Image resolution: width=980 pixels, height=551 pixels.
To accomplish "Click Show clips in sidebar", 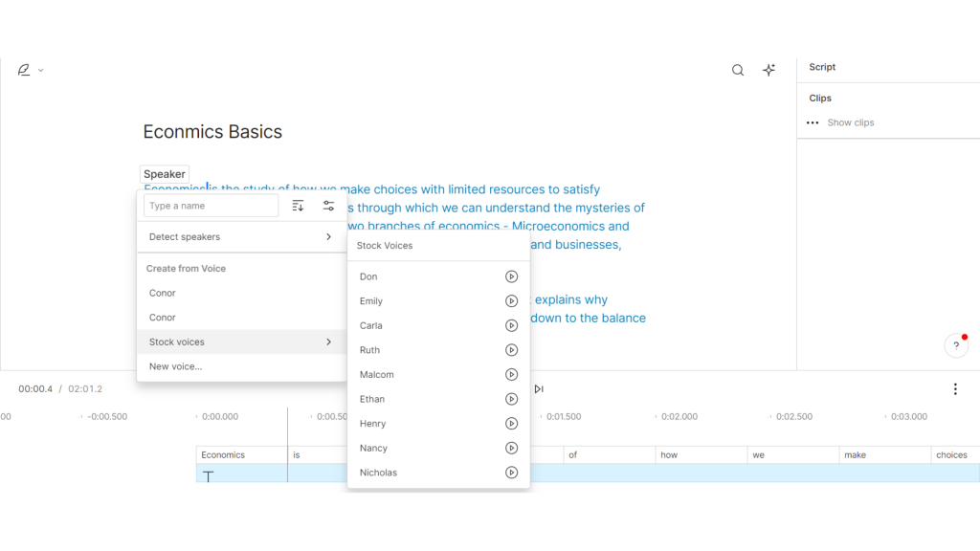I will click(x=851, y=122).
